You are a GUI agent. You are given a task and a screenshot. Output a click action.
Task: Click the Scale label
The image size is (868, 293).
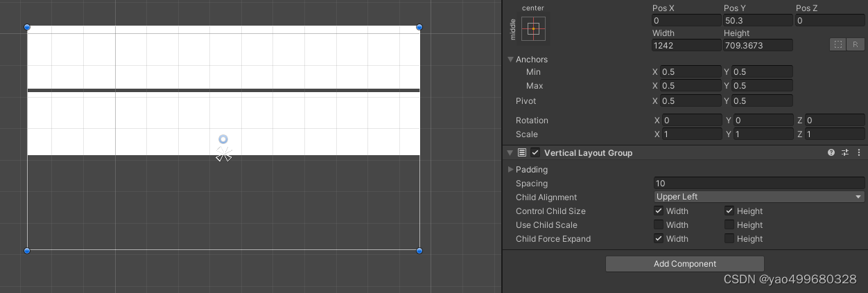pyautogui.click(x=527, y=134)
